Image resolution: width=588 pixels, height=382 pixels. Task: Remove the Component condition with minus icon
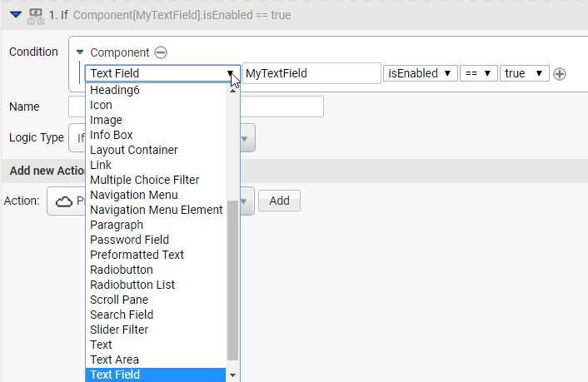[161, 52]
